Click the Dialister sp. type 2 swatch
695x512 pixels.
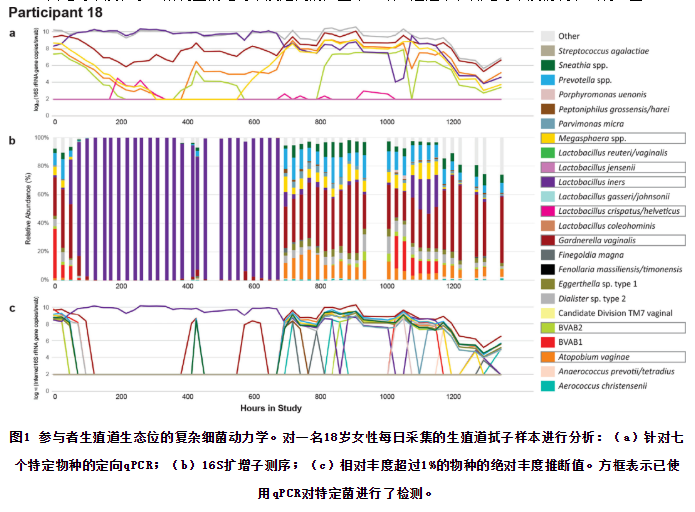(548, 298)
